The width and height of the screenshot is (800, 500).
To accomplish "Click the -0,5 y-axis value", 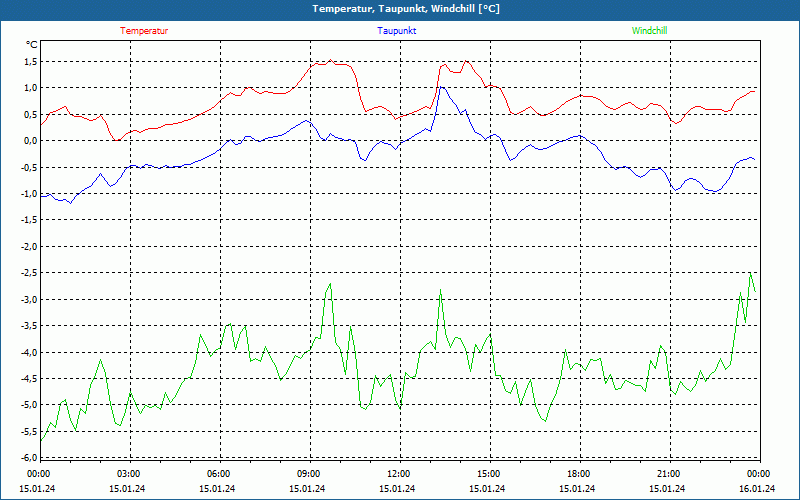I will pyautogui.click(x=29, y=167).
